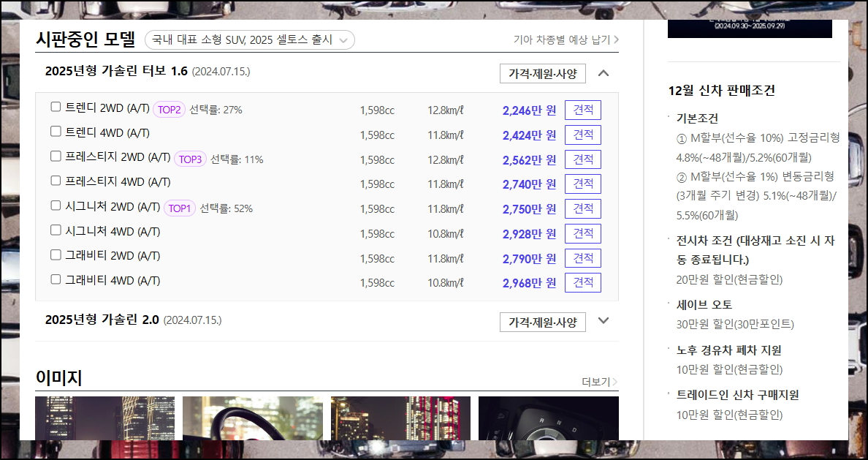Get 견적 for 시그니처 4WD row

click(x=583, y=233)
